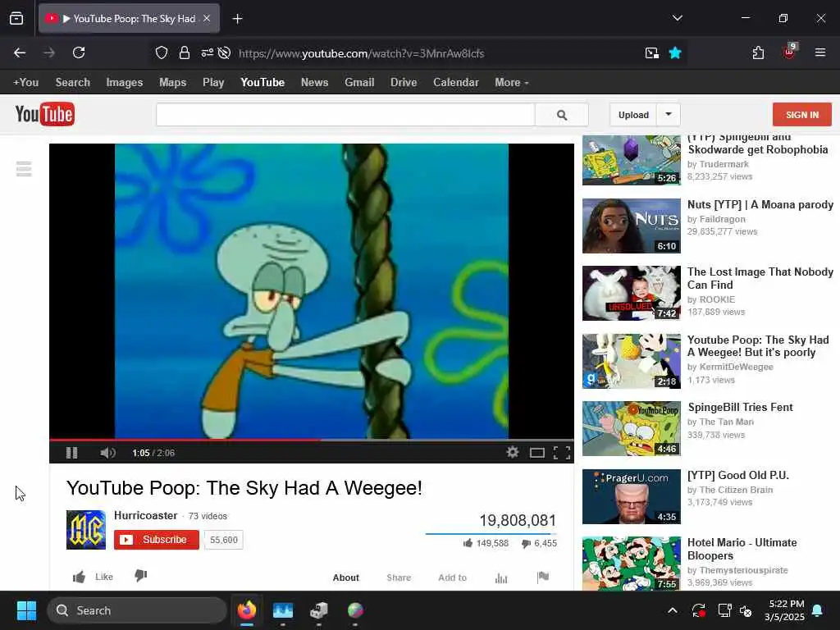Select the About tab under video
Screen dimensions: 840x630
pyautogui.click(x=346, y=577)
